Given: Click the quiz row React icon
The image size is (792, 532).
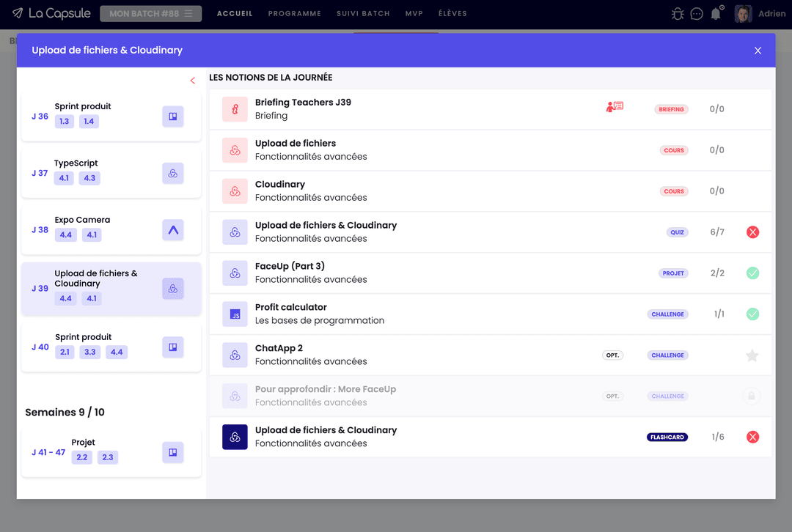Looking at the screenshot, I should coord(235,232).
